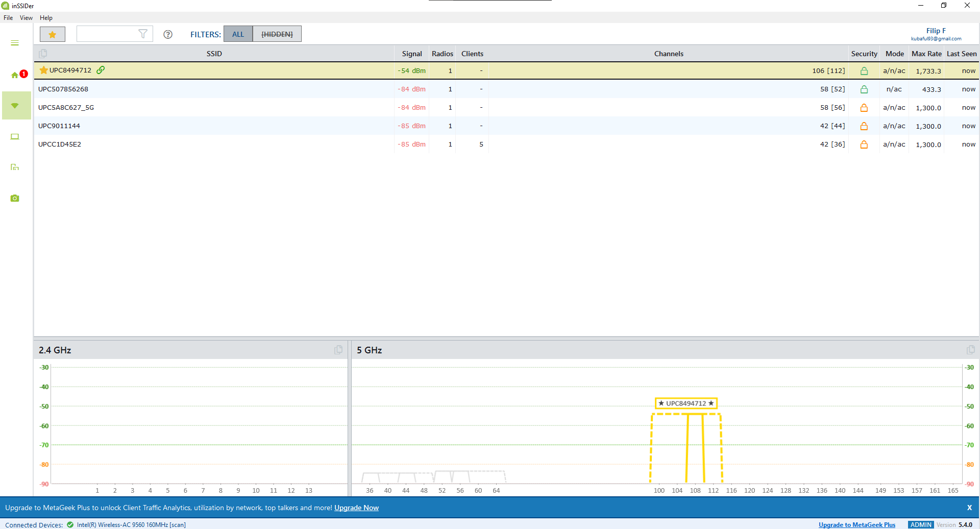Open the View menu
This screenshot has width=980, height=529.
(26, 18)
